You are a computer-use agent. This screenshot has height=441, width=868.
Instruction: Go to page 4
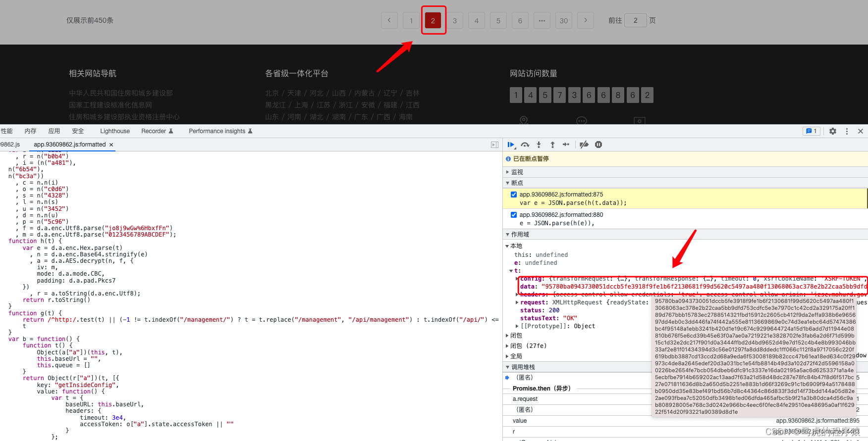477,20
